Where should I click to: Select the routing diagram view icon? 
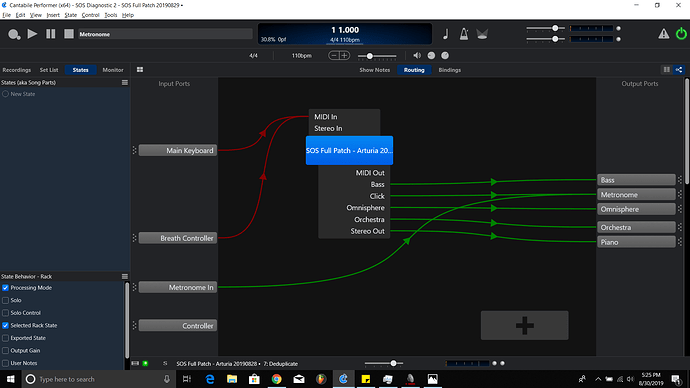[x=679, y=70]
